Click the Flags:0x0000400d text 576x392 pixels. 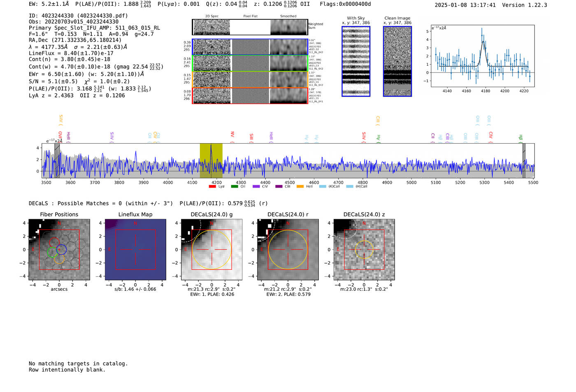pyautogui.click(x=345, y=4)
